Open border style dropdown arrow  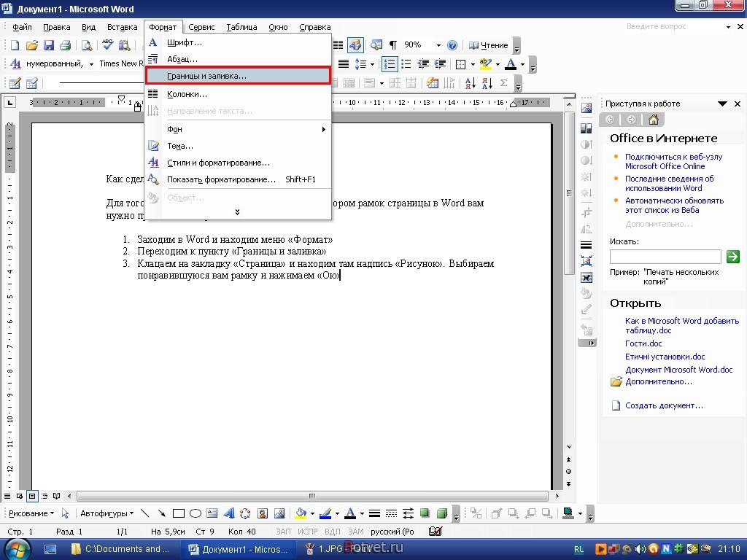pos(473,64)
